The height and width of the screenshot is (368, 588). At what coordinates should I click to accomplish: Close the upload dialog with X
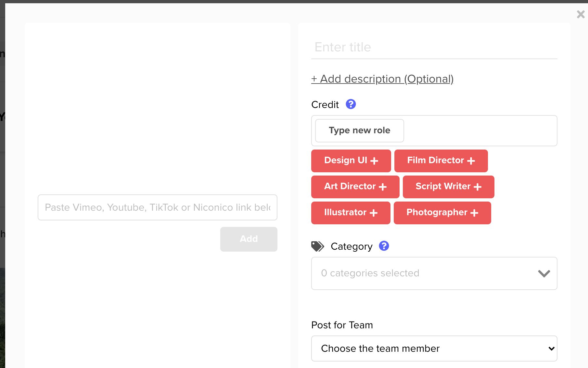tap(581, 14)
